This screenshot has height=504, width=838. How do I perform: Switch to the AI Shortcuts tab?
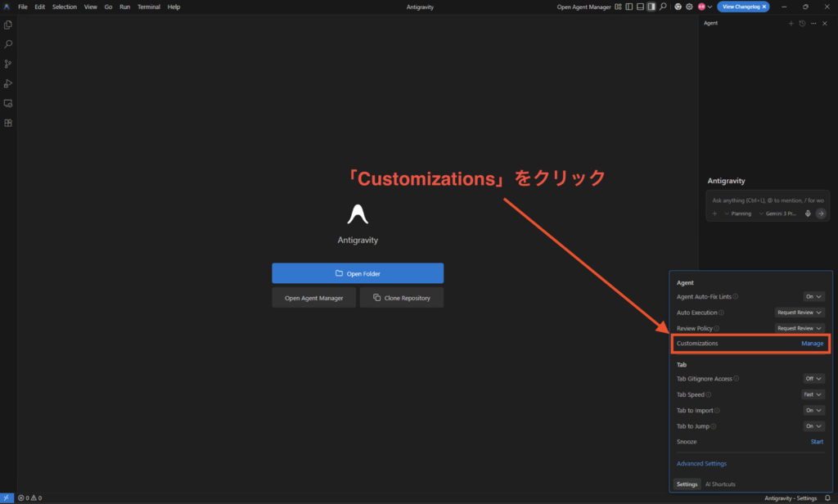click(x=720, y=484)
